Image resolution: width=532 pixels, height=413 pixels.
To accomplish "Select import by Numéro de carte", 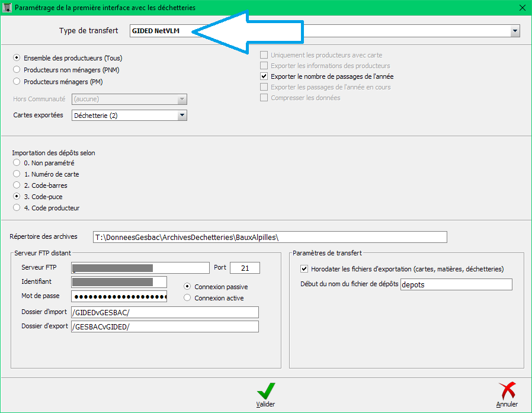I will (17, 174).
